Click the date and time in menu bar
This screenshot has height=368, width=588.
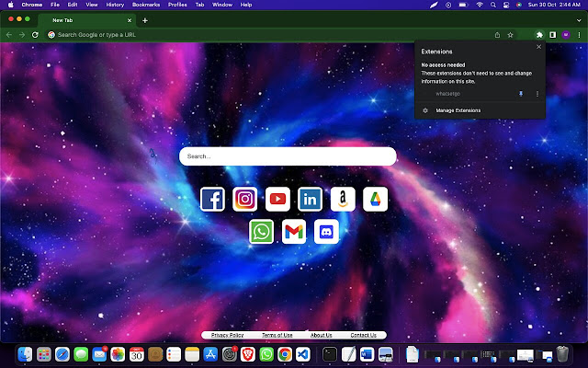554,5
